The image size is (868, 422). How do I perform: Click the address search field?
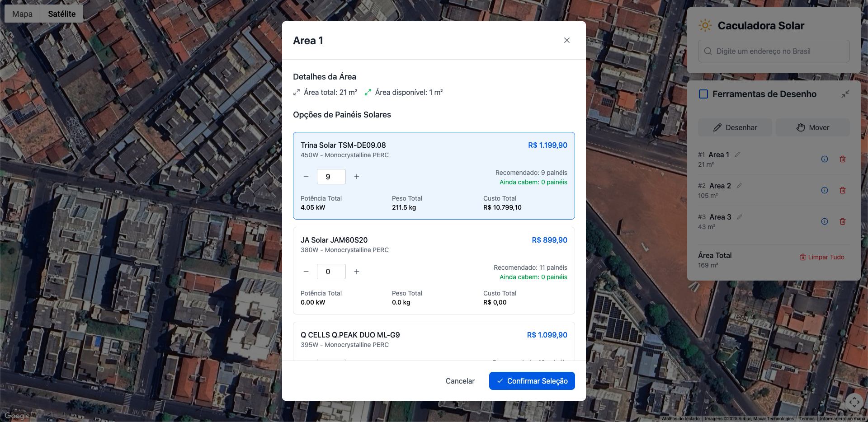[774, 51]
